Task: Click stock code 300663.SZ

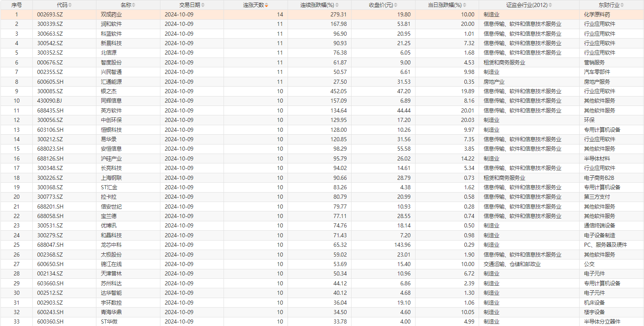Action: point(50,34)
